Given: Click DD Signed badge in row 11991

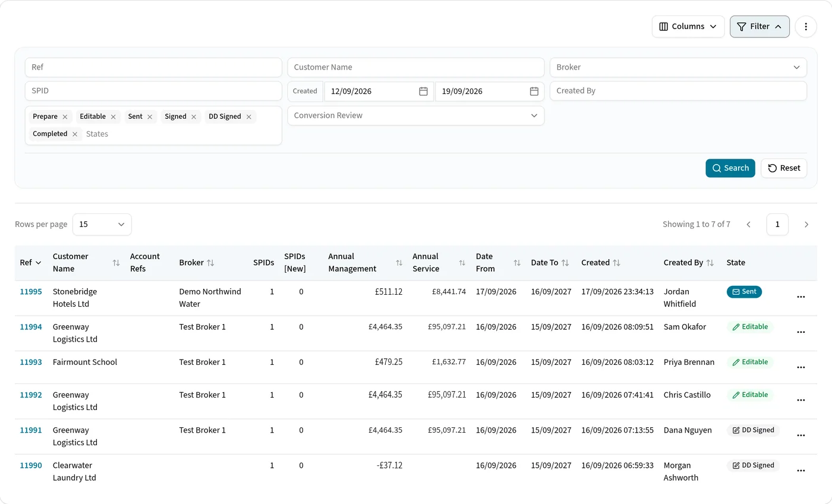Looking at the screenshot, I should click(x=753, y=430).
